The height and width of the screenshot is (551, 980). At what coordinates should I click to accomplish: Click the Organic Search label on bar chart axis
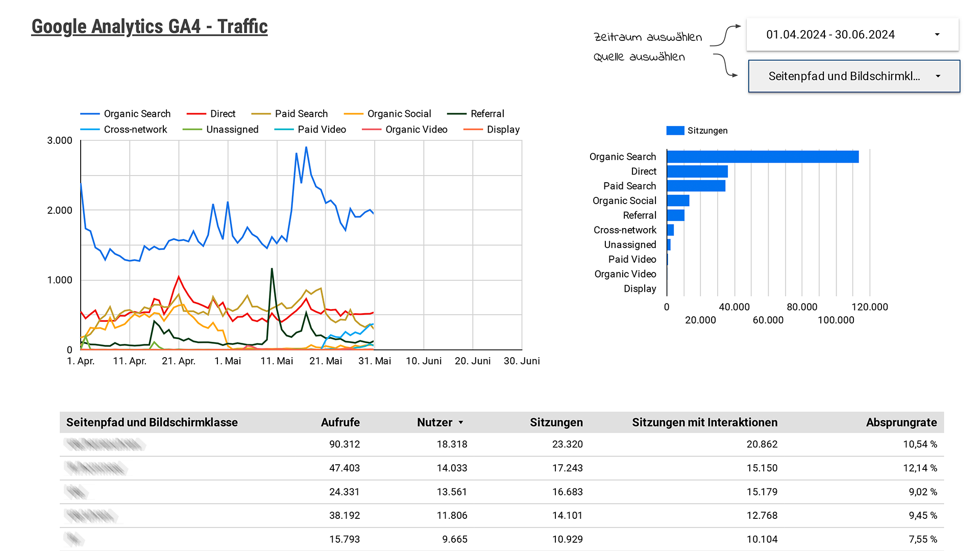coord(623,157)
